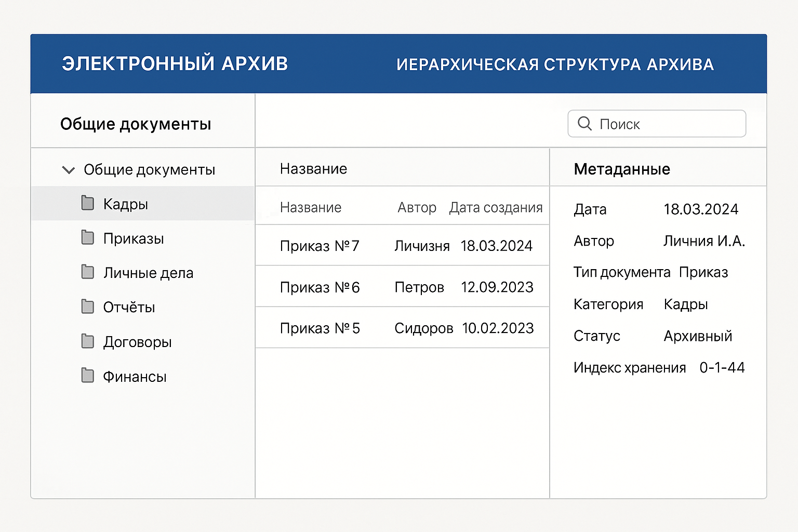Select Общие документы tree root label

(x=150, y=170)
